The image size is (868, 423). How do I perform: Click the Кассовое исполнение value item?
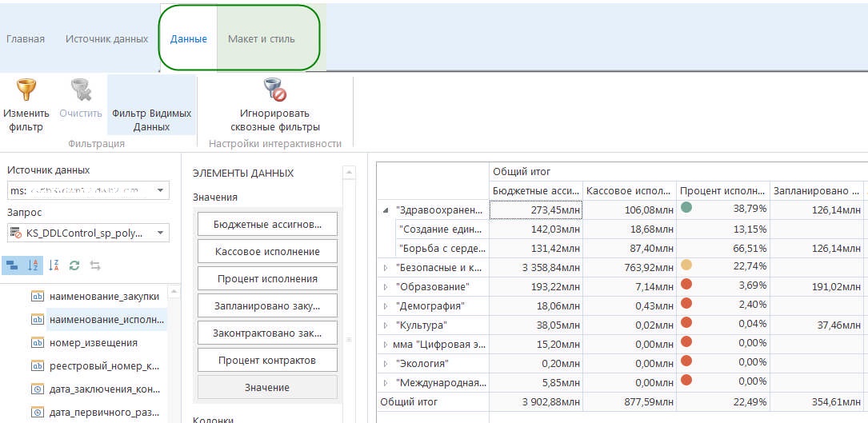pyautogui.click(x=267, y=252)
